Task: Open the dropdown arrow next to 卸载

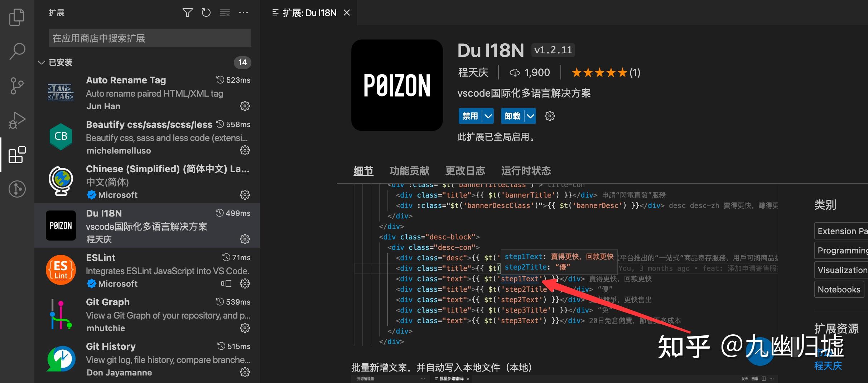Action: click(x=530, y=116)
